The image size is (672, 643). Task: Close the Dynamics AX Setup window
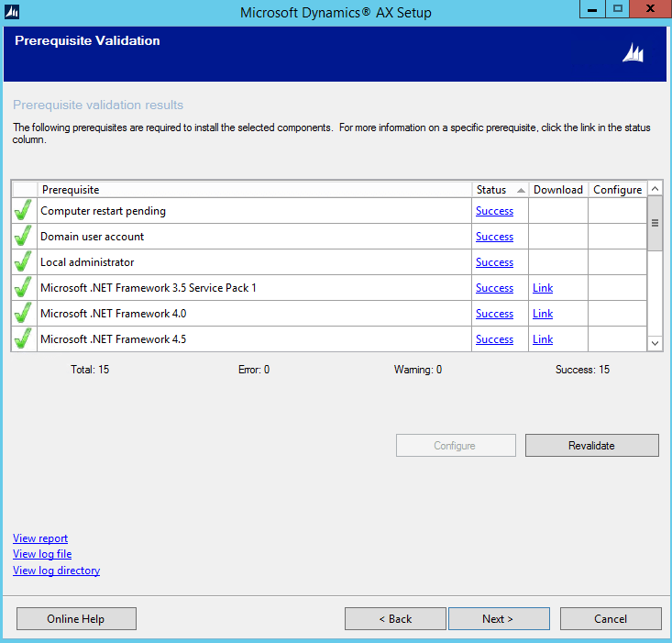pos(650,9)
